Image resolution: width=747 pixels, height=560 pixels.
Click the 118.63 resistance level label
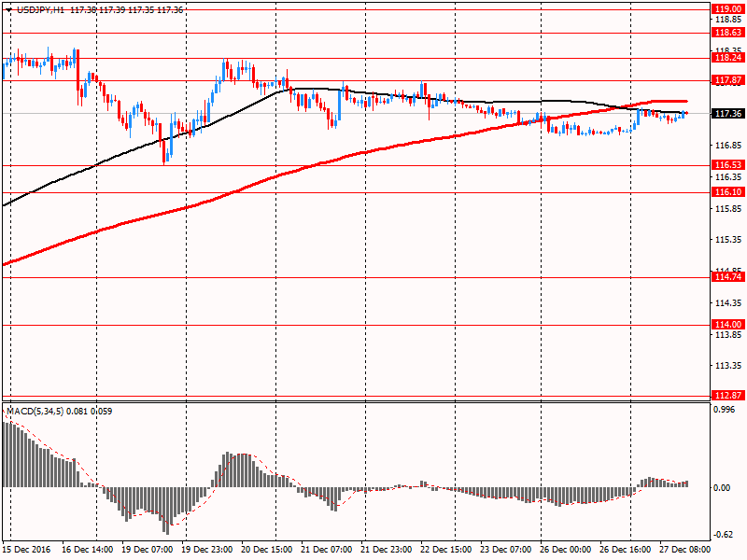coord(726,32)
